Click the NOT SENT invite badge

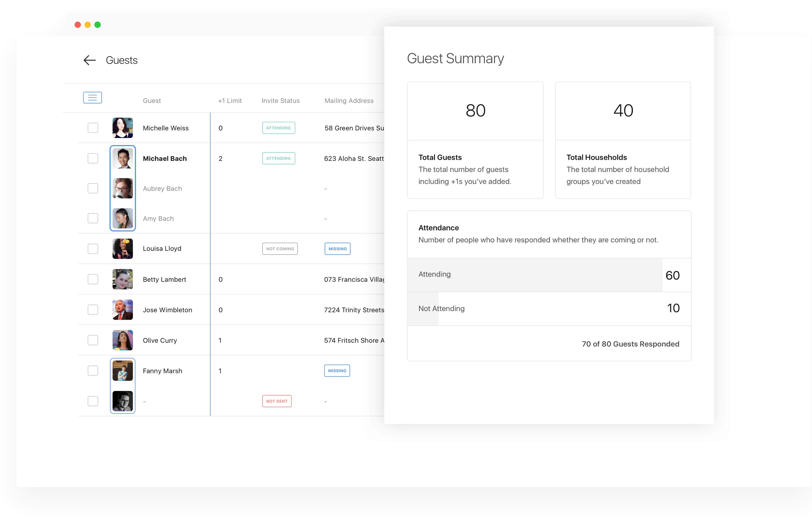[x=277, y=401]
